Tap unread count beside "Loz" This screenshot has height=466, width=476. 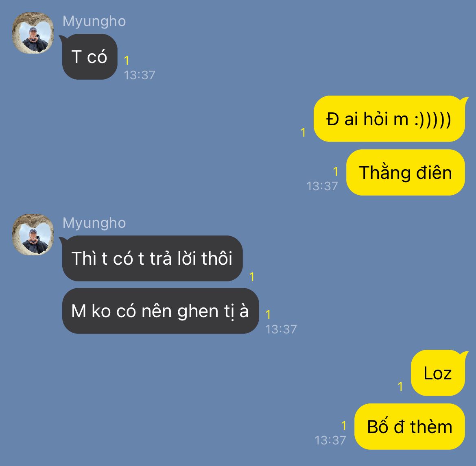tap(400, 387)
